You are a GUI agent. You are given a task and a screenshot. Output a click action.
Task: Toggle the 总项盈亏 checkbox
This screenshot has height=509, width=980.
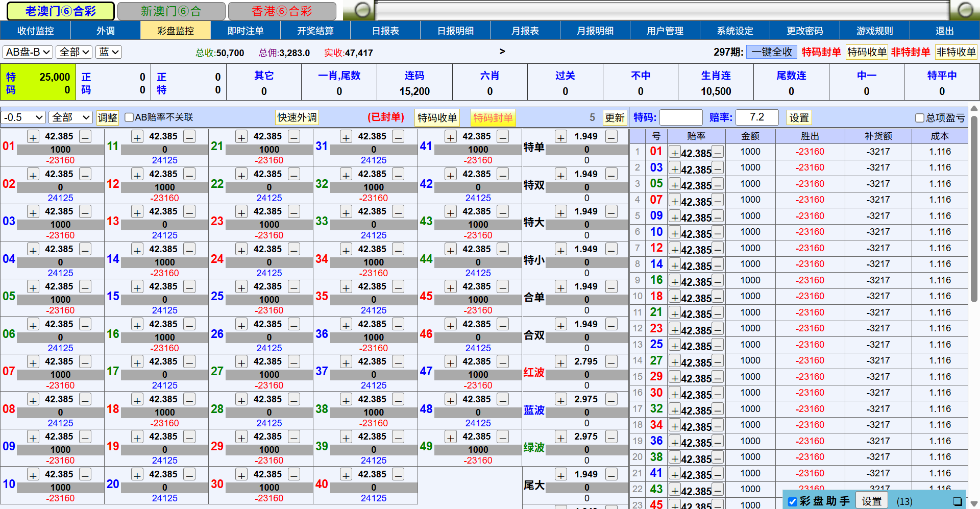click(x=919, y=118)
